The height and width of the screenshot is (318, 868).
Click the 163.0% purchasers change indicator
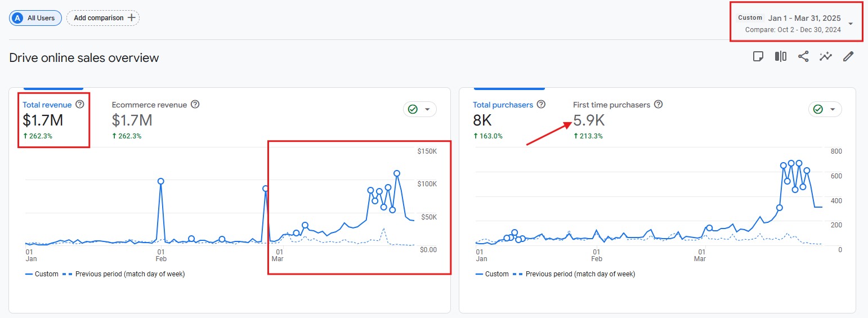(x=488, y=136)
